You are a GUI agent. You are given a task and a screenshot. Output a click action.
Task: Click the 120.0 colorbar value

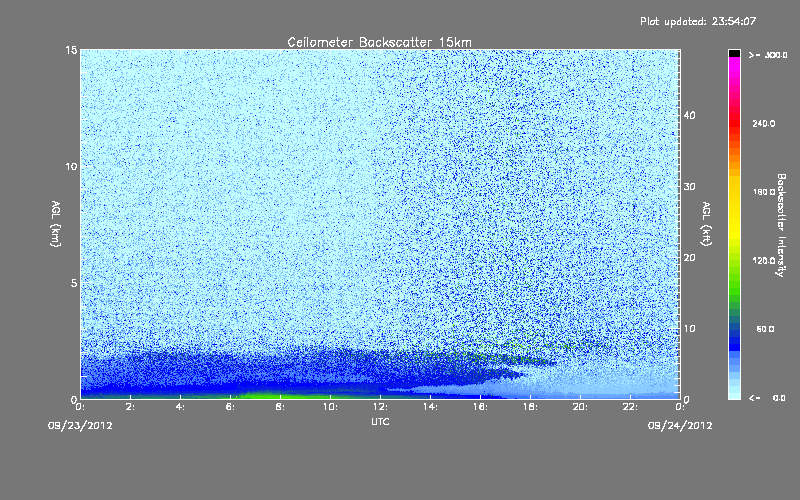[764, 261]
